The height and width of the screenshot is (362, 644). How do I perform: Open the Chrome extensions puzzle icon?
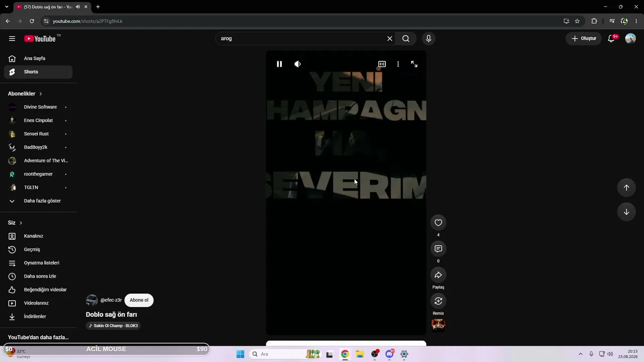point(594,21)
